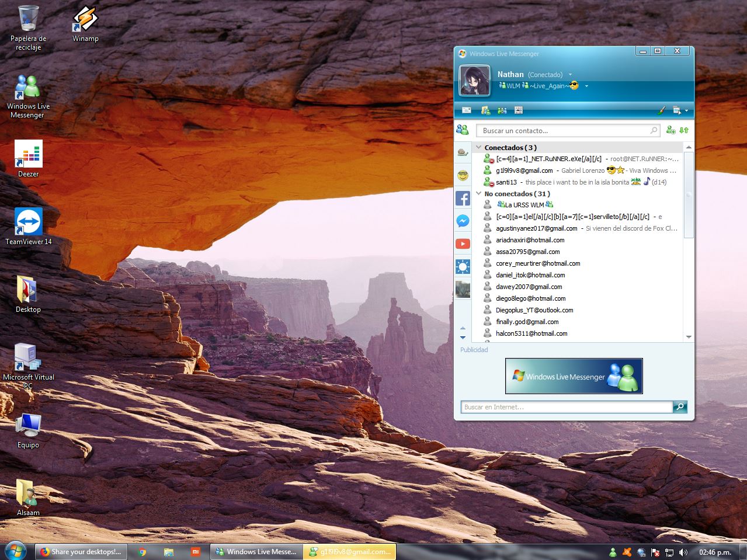Click the add contact icon

coord(671,130)
